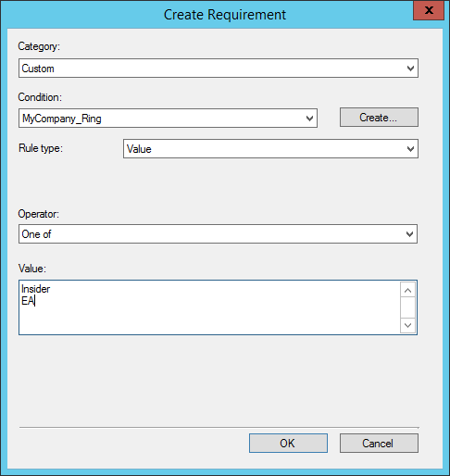Open the Category dropdown showing Custom
The height and width of the screenshot is (476, 450).
coord(219,69)
